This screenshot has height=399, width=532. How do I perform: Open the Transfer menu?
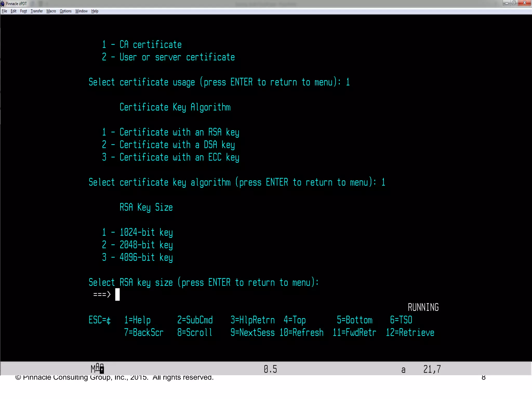pyautogui.click(x=37, y=11)
